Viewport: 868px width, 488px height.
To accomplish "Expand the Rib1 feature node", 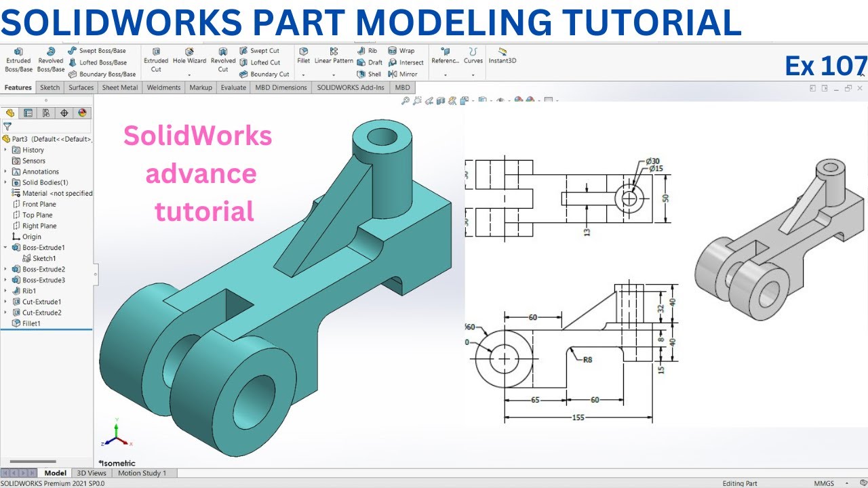I will (x=6, y=291).
